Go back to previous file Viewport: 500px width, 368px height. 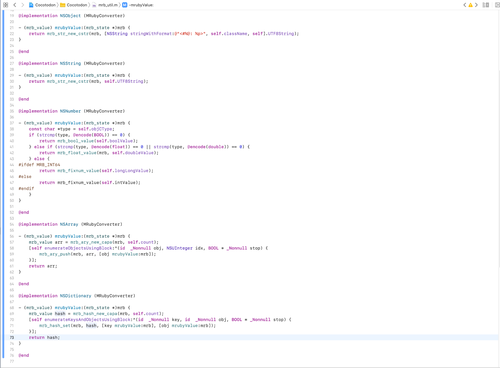(15, 5)
